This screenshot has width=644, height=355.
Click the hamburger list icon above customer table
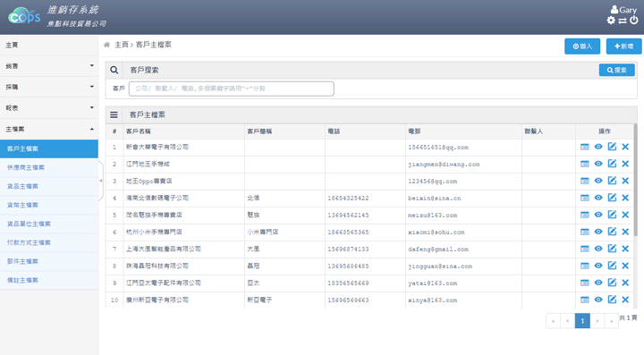pyautogui.click(x=114, y=115)
